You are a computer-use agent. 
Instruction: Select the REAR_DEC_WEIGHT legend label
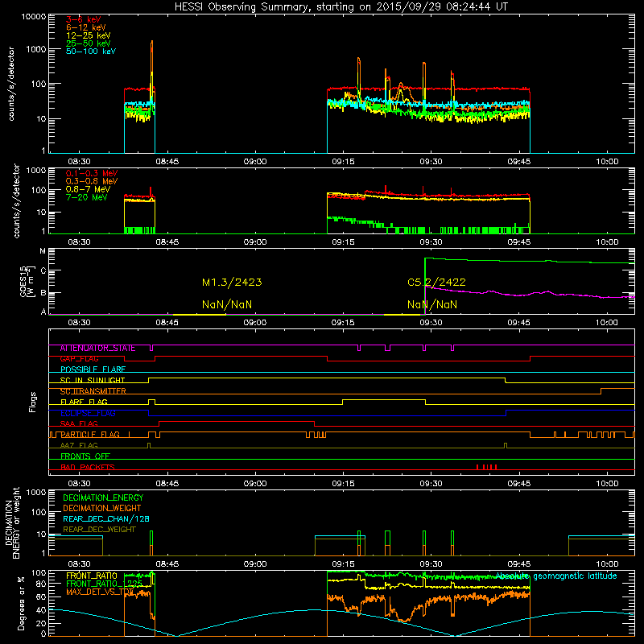pos(99,530)
